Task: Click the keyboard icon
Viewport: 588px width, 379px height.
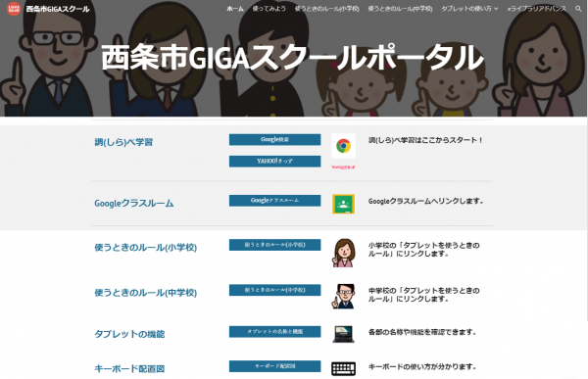Action: tap(343, 368)
